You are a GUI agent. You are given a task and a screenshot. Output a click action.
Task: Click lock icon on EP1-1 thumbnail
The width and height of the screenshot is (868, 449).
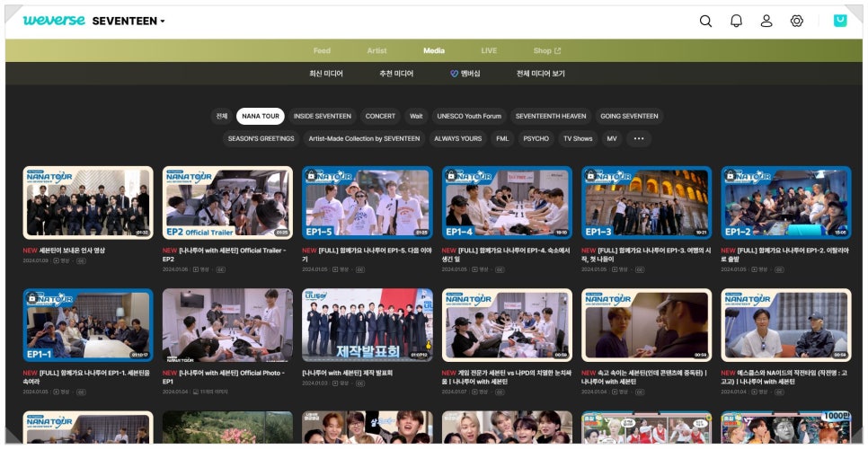[31, 297]
